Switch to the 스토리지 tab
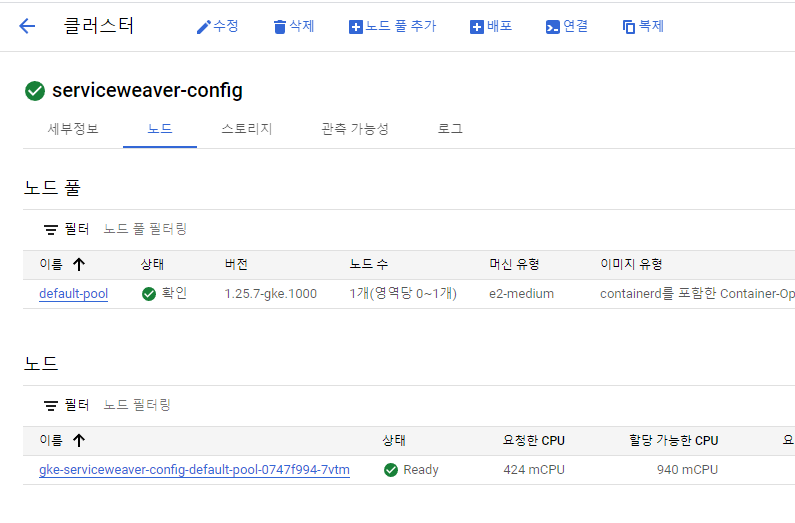795x523 pixels. pos(246,129)
